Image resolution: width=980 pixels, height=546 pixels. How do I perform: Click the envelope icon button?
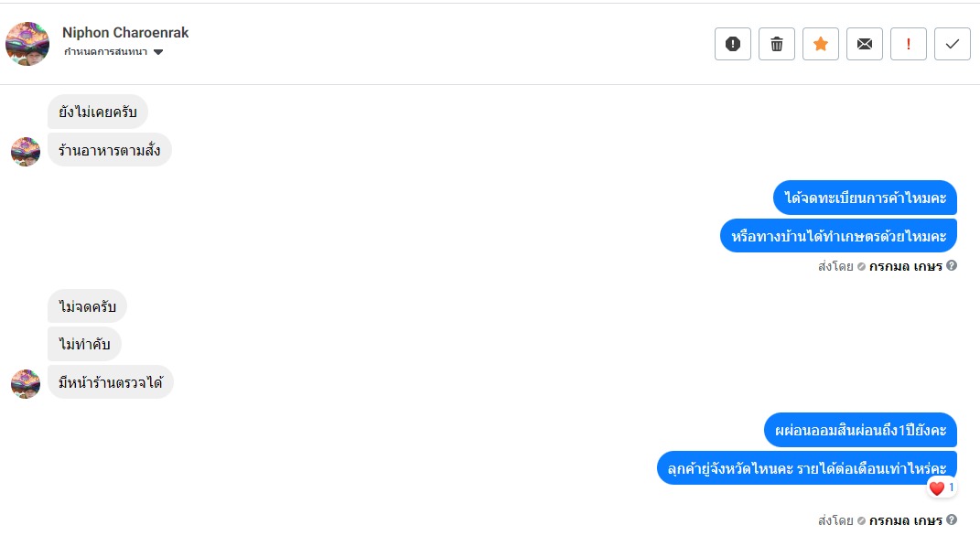865,44
